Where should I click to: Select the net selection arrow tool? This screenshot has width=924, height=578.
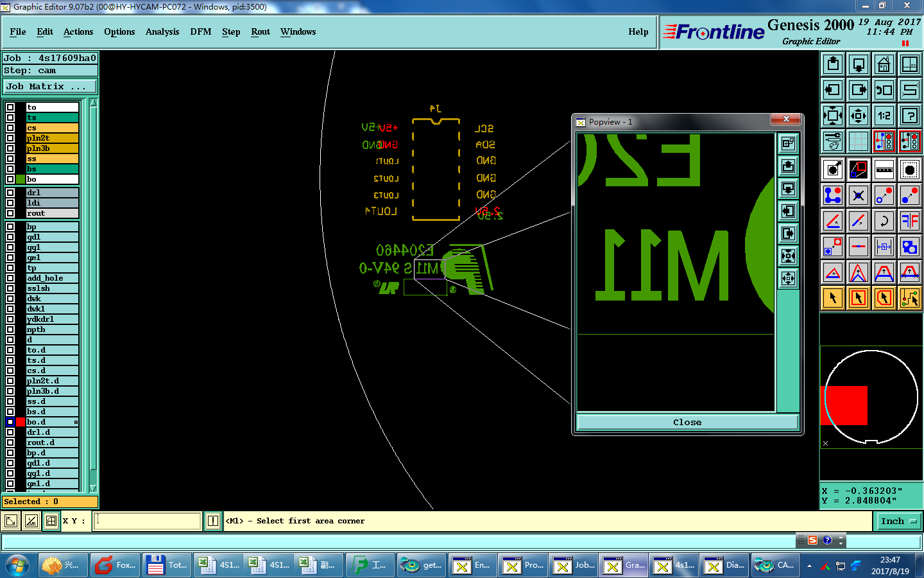(910, 298)
